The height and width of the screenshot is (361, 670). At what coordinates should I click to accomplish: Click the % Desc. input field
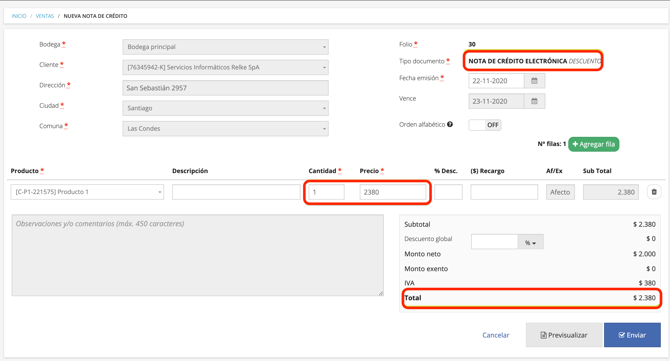coord(448,192)
